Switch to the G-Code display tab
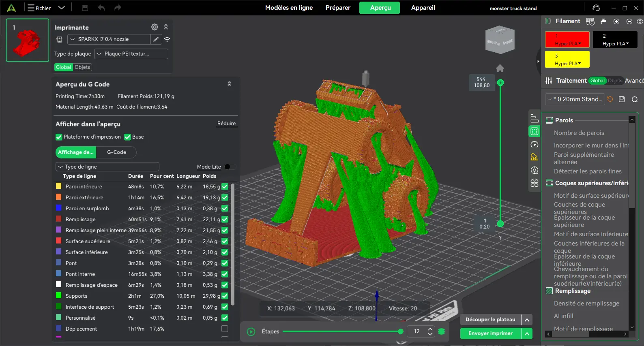 pos(116,152)
